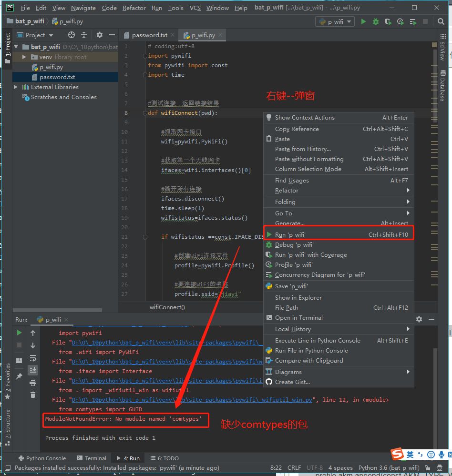Image resolution: width=452 pixels, height=476 pixels.
Task: Click the Profile toolbar icon
Action: (x=401, y=21)
